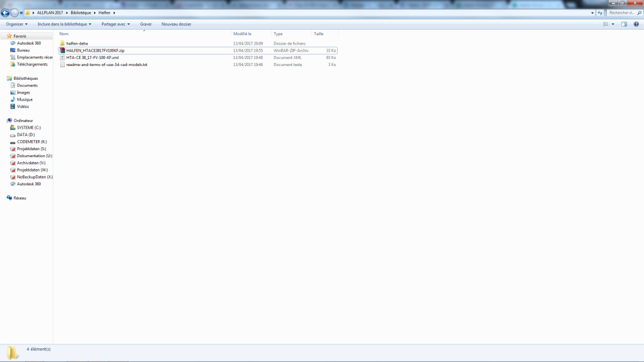Viewport: 644px width, 362px height.
Task: Click the HTA-CE 38_17-FV-100-KF.xml file name
Action: pos(92,57)
